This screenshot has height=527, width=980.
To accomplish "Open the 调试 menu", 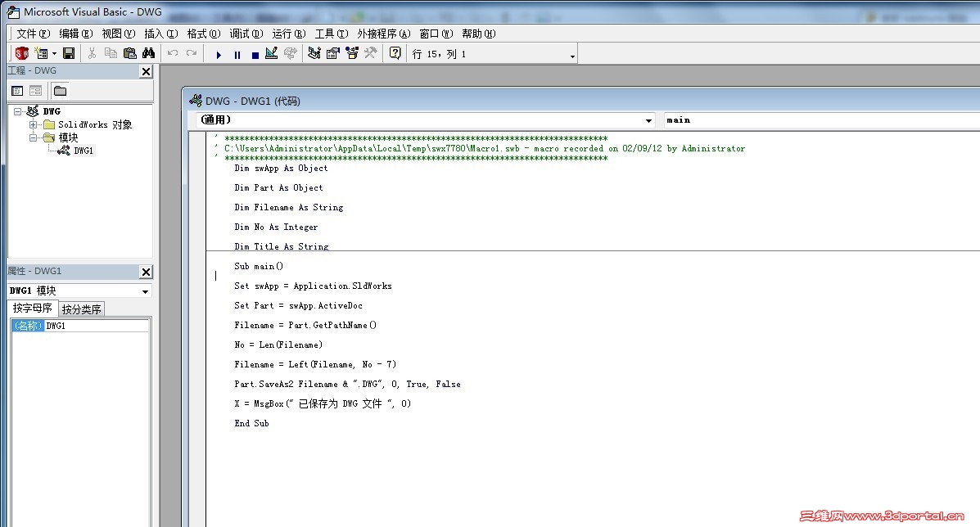I will pos(246,34).
